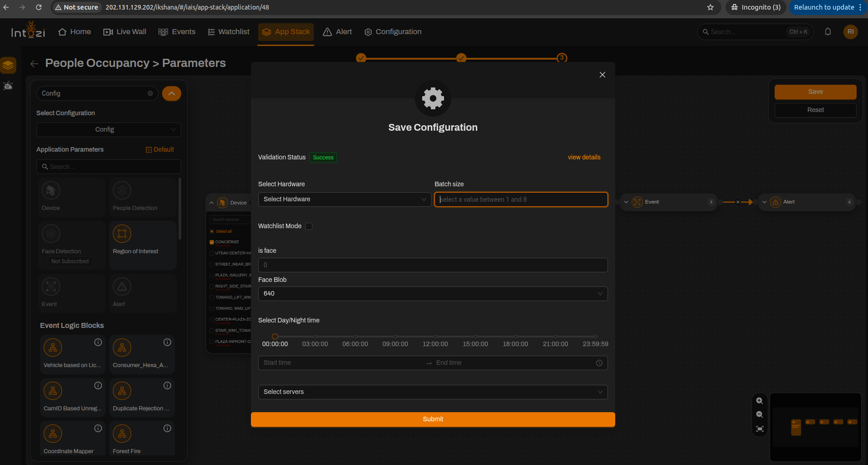Select the Region of Interest parameter icon
868x465 pixels.
(x=122, y=234)
